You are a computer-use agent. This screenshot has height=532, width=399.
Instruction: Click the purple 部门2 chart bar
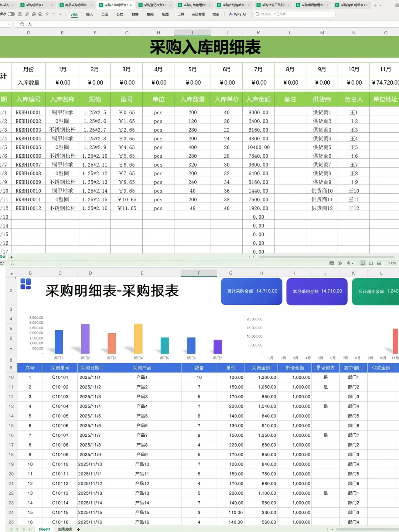pos(85,339)
